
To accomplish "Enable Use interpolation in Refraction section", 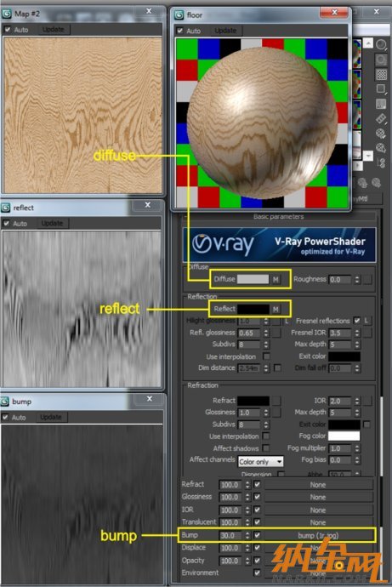I will pyautogui.click(x=266, y=436).
